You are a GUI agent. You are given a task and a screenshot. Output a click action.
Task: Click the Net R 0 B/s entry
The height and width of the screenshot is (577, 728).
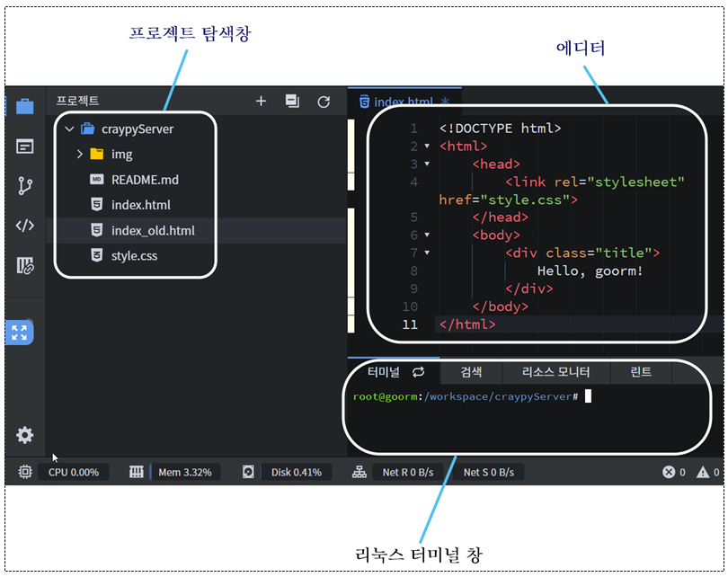tap(408, 472)
